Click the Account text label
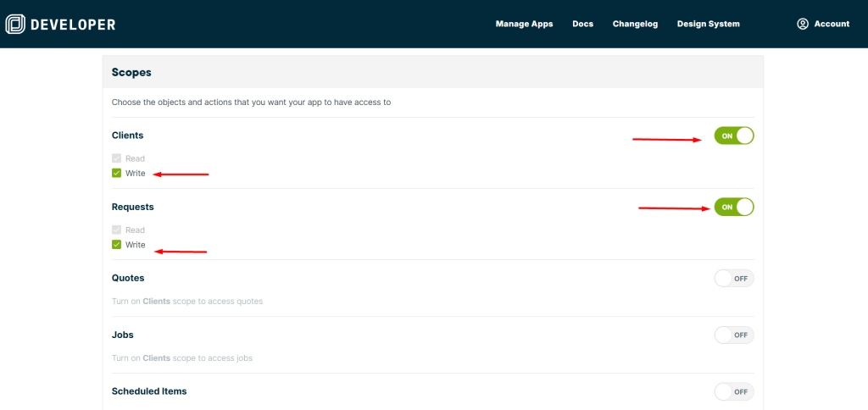Image resolution: width=868 pixels, height=410 pixels. click(832, 24)
